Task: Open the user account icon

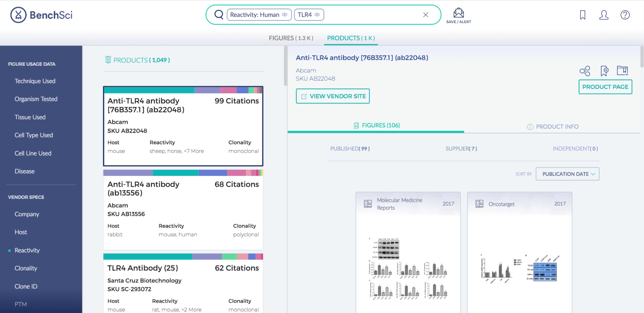Action: [603, 14]
